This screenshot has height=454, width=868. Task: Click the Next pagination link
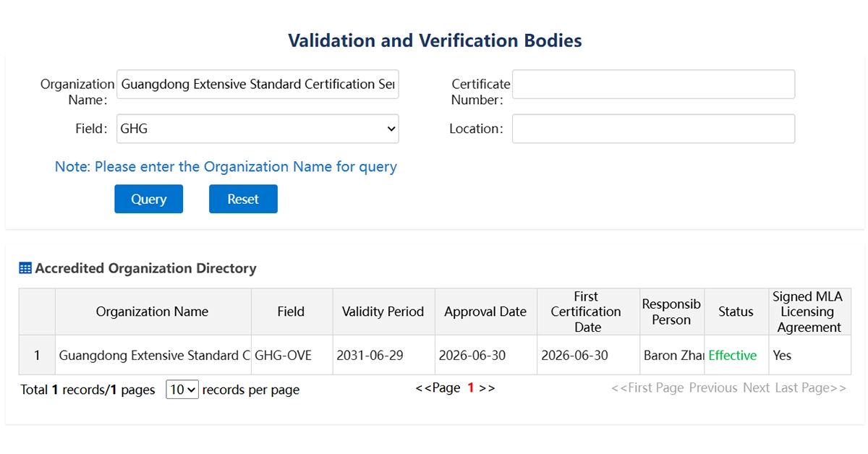tap(756, 388)
